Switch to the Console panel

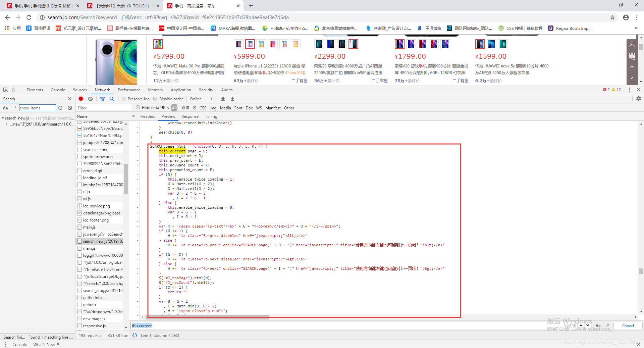pyautogui.click(x=58, y=90)
